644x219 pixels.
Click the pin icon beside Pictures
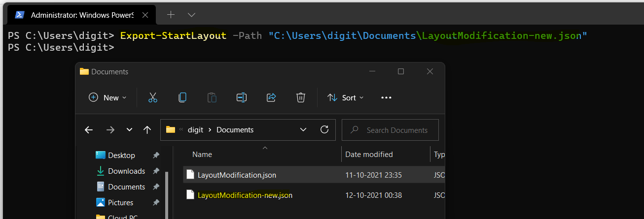click(x=156, y=202)
